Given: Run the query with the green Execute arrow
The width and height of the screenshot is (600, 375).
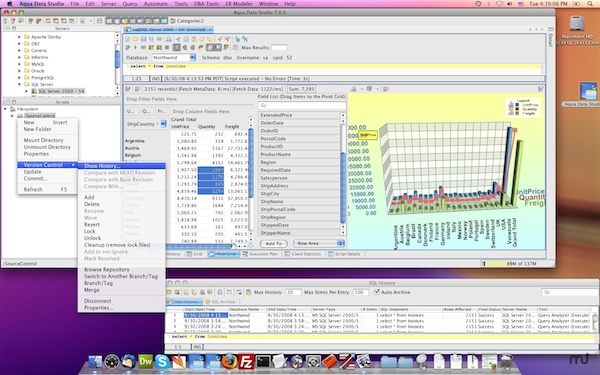Looking at the screenshot, I should coord(135,47).
